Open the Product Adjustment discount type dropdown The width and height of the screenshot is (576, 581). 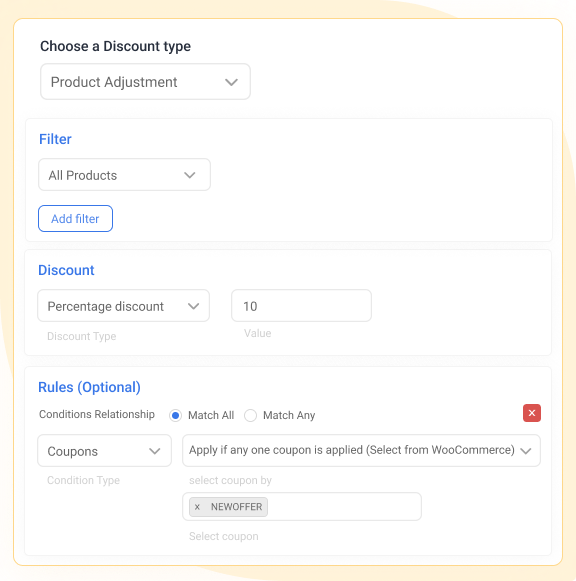pyautogui.click(x=145, y=82)
